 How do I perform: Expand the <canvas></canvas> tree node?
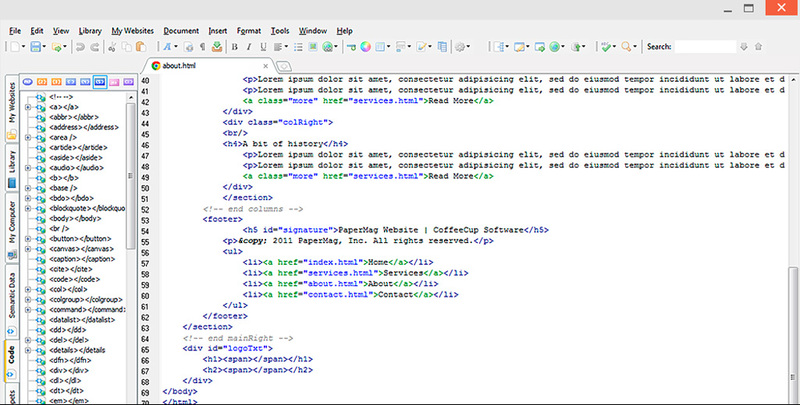coord(28,249)
